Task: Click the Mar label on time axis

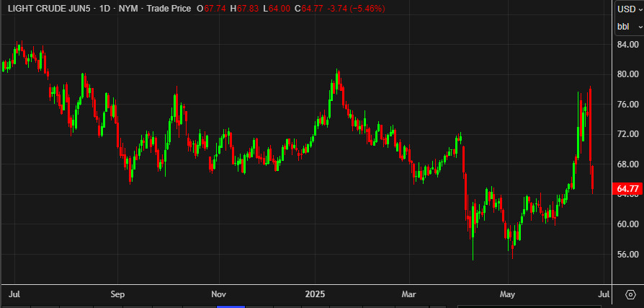Action: tap(409, 294)
